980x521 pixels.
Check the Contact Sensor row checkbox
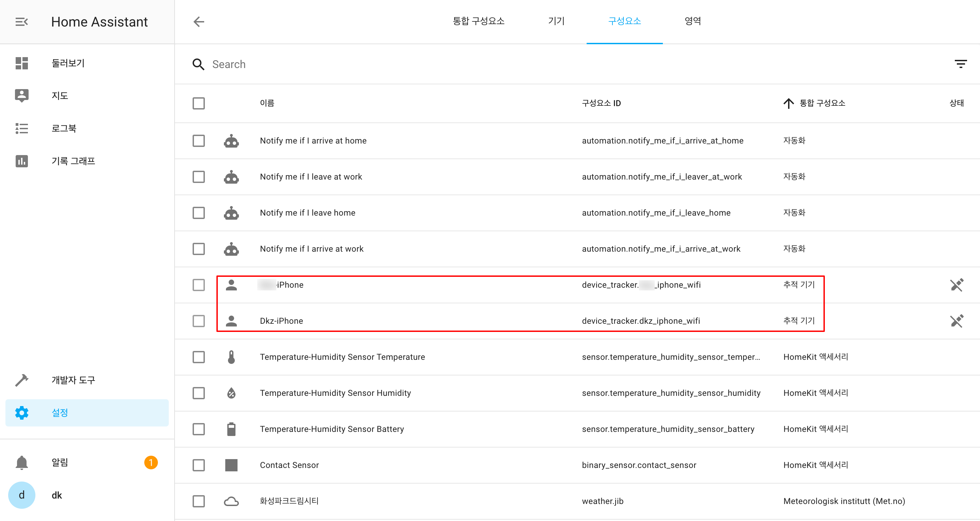click(x=199, y=465)
